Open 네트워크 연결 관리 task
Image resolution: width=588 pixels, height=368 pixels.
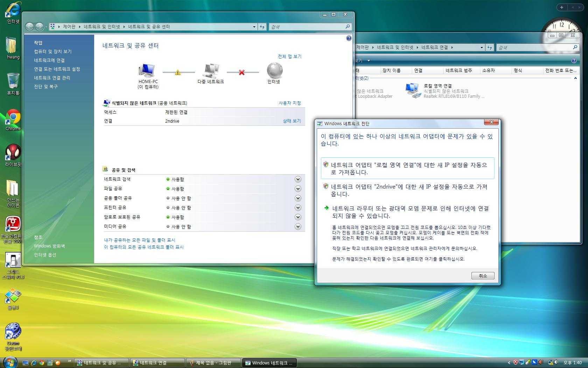click(x=52, y=78)
